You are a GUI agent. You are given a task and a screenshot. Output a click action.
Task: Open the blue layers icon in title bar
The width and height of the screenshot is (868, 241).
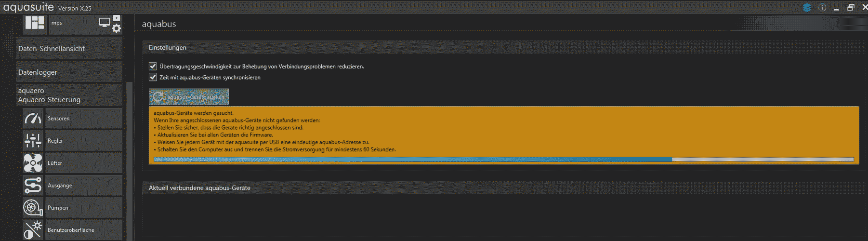point(807,7)
